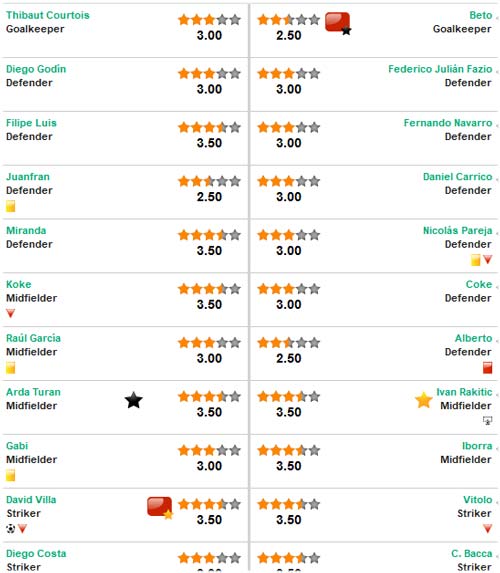This screenshot has width=500, height=573.
Task: Click the red card icon beside David Villa
Action: click(160, 508)
